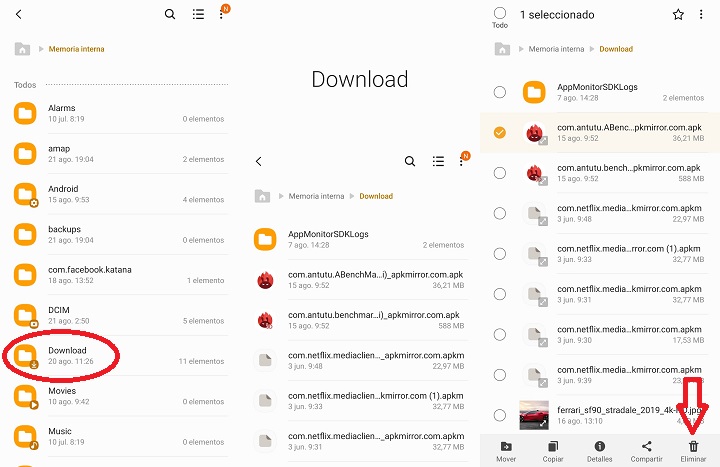Viewport: 720px width, 467px height.
Task: Tap the 1 seleccionado title text
Action: pyautogui.click(x=557, y=15)
